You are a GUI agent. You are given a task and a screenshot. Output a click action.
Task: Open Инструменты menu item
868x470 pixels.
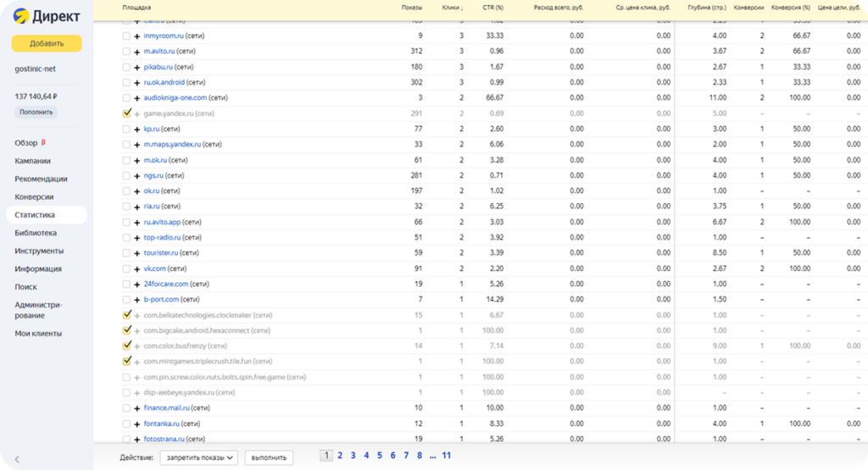pos(39,251)
